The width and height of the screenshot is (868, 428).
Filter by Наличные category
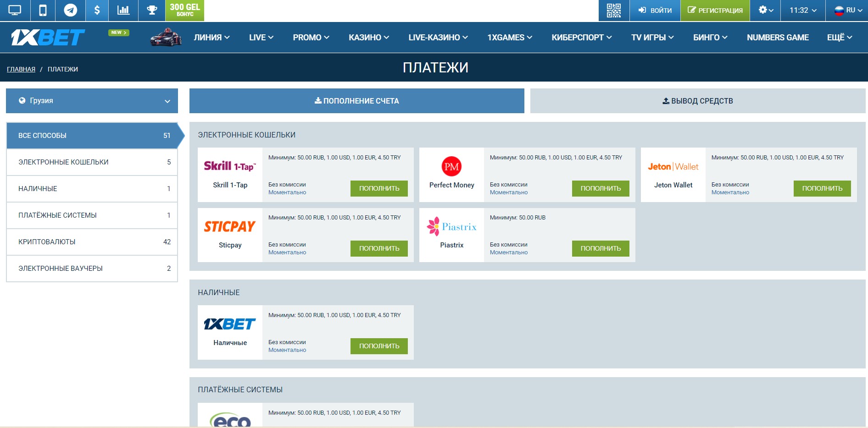(x=92, y=189)
